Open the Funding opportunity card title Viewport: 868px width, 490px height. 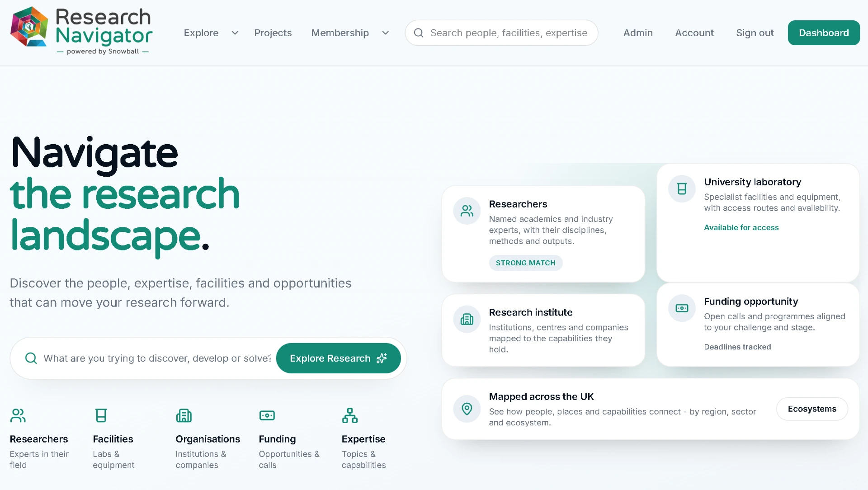pos(751,302)
